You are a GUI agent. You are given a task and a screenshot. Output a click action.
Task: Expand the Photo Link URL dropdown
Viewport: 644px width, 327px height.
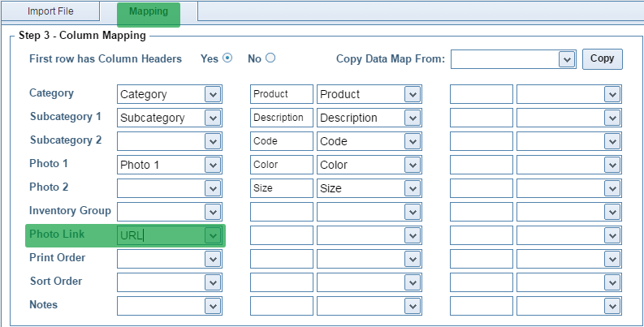point(213,236)
